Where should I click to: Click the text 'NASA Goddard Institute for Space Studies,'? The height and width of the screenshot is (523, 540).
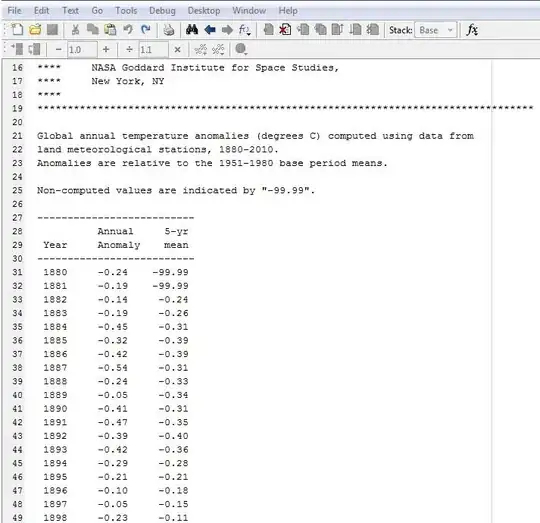coord(215,68)
